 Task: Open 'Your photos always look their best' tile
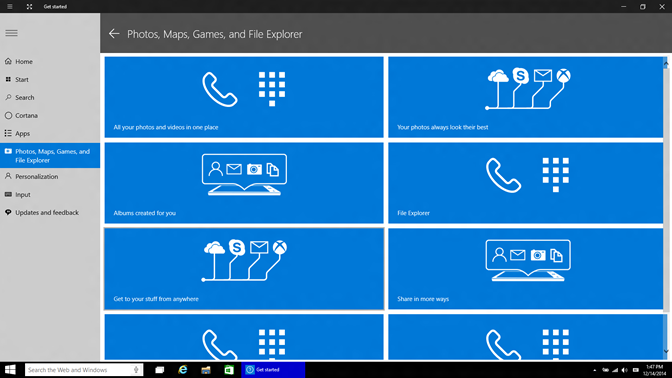point(525,97)
